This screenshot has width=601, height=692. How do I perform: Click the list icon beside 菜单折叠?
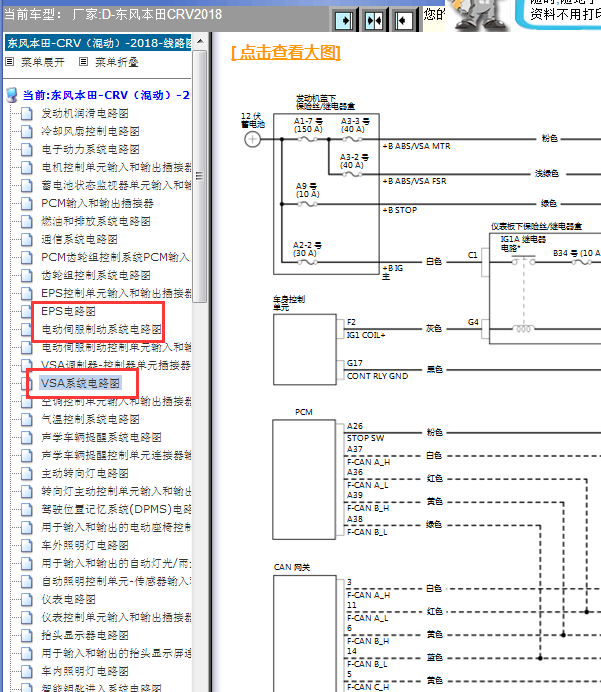coord(83,62)
